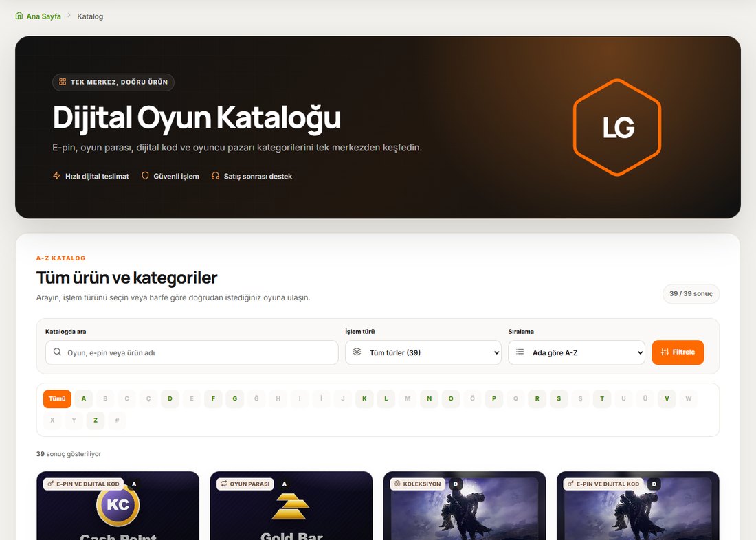The height and width of the screenshot is (540, 756).
Task: Filter catalog by letter A
Action: coord(84,398)
